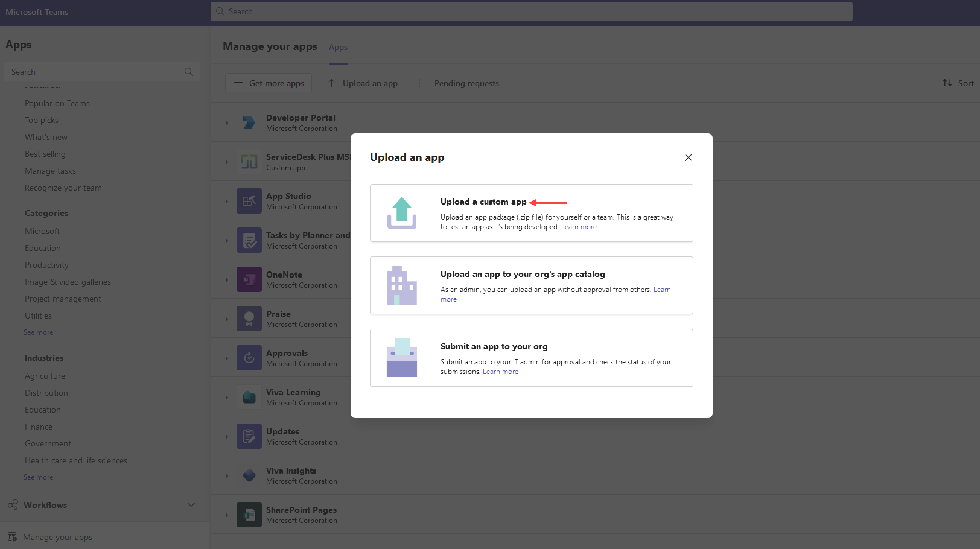
Task: Expand the Developer Portal row
Action: 226,122
